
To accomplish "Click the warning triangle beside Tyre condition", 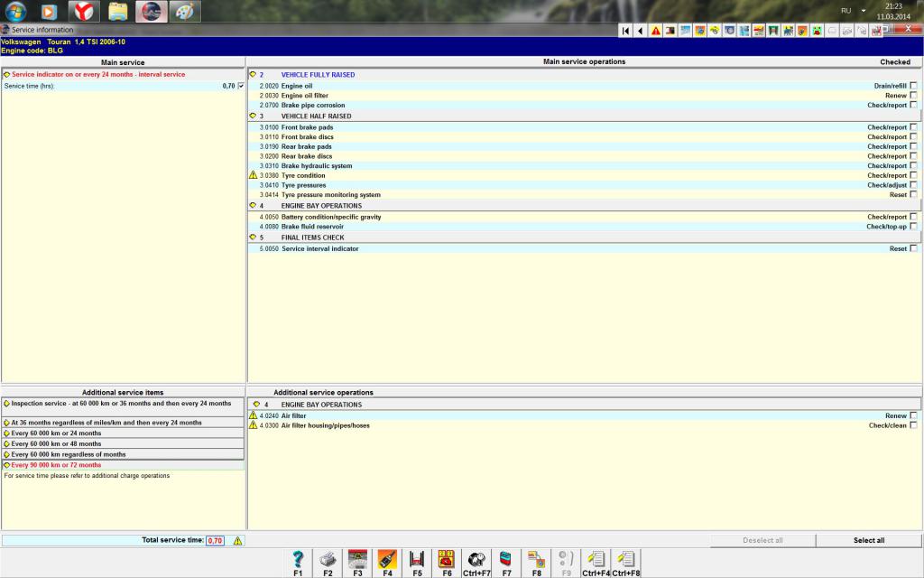I will coord(254,175).
